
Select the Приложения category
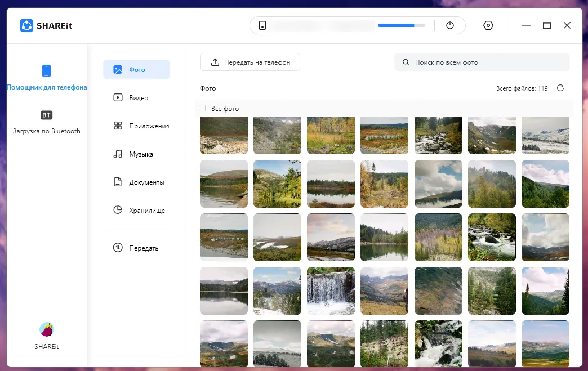(137, 126)
